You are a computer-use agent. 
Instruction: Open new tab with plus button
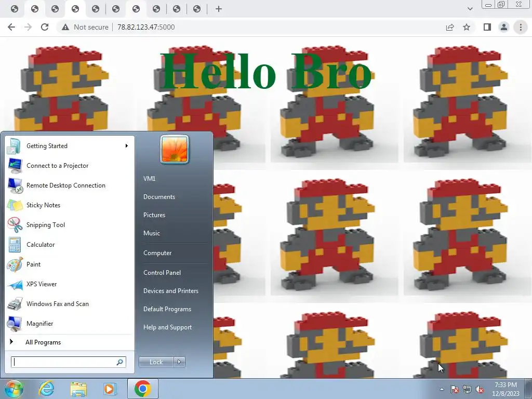pos(219,9)
